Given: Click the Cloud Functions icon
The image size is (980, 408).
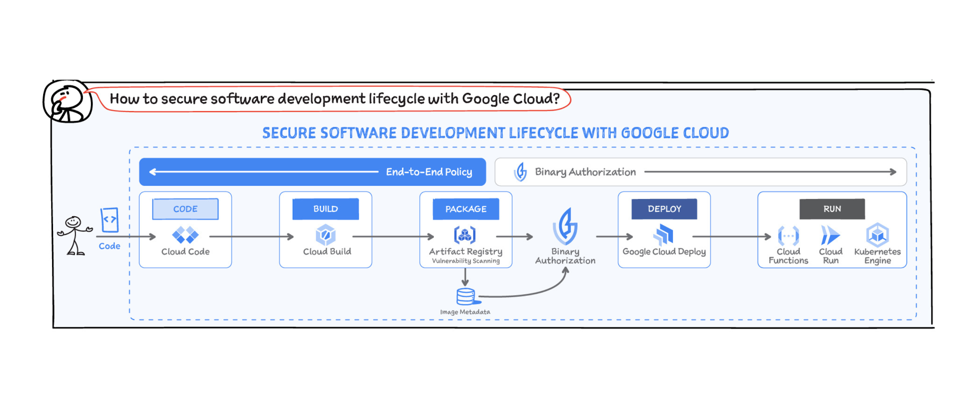Looking at the screenshot, I should (x=788, y=235).
